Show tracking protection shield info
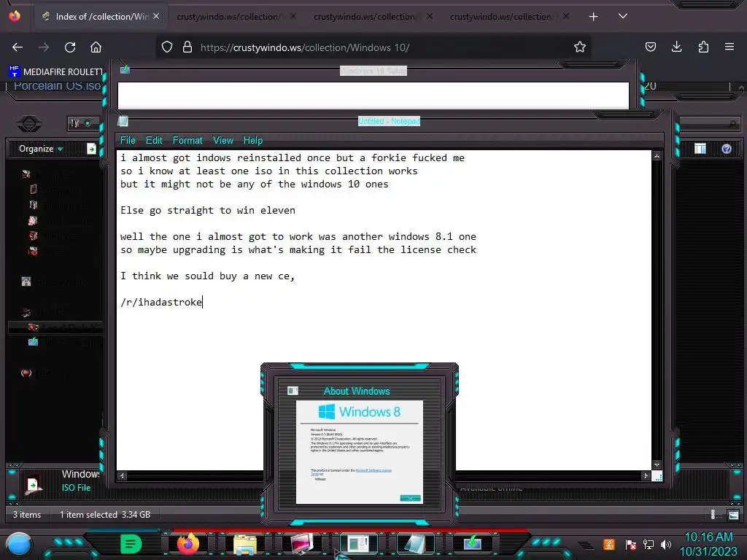This screenshot has width=747, height=560. tap(167, 47)
